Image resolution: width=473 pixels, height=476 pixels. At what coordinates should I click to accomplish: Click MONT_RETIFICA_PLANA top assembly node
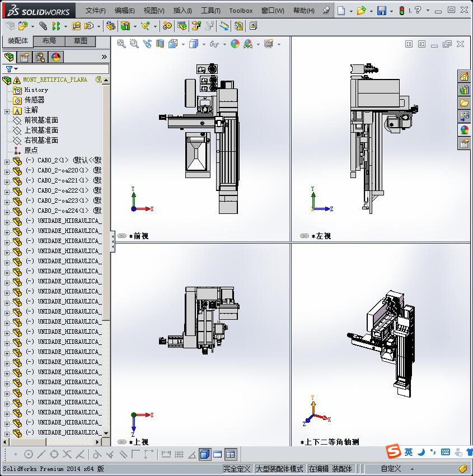click(x=55, y=80)
